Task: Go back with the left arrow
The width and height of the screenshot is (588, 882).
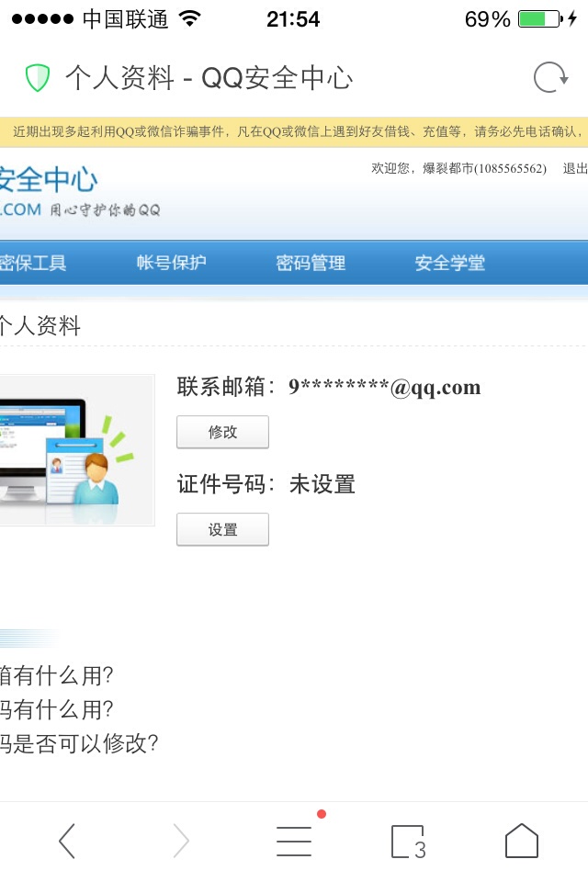Action: pos(67,841)
